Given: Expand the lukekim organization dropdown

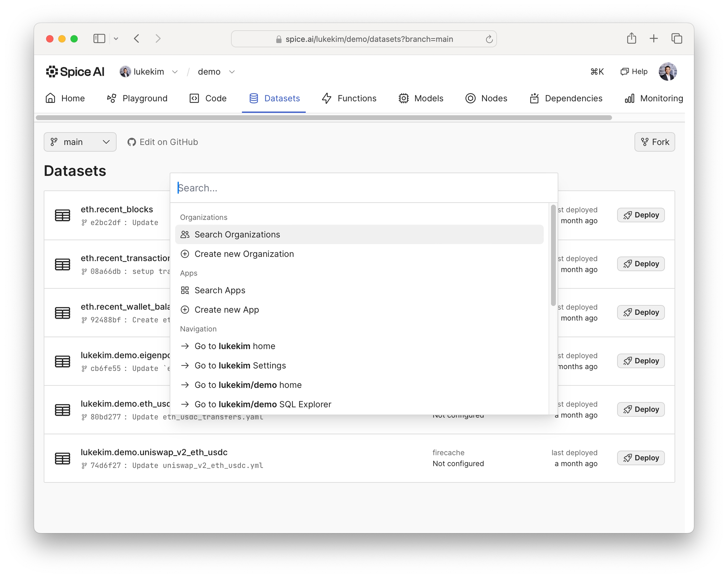Looking at the screenshot, I should [x=175, y=72].
